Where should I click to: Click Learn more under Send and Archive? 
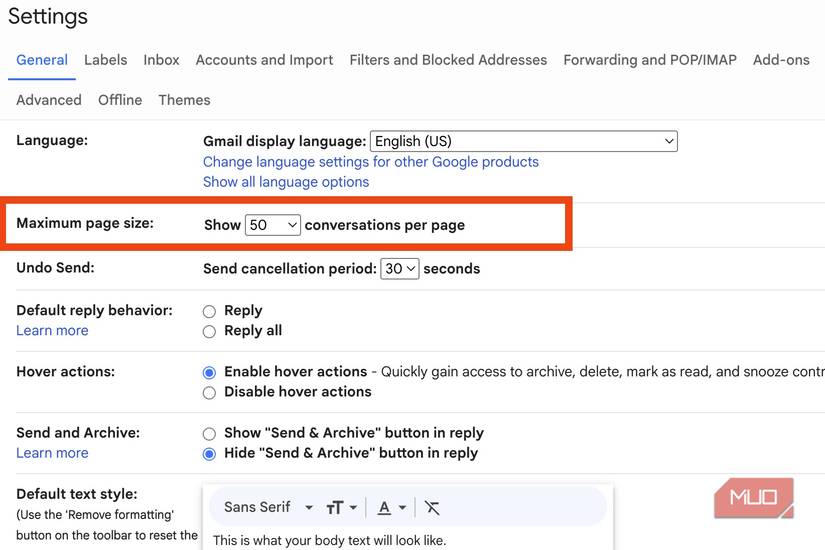(52, 453)
